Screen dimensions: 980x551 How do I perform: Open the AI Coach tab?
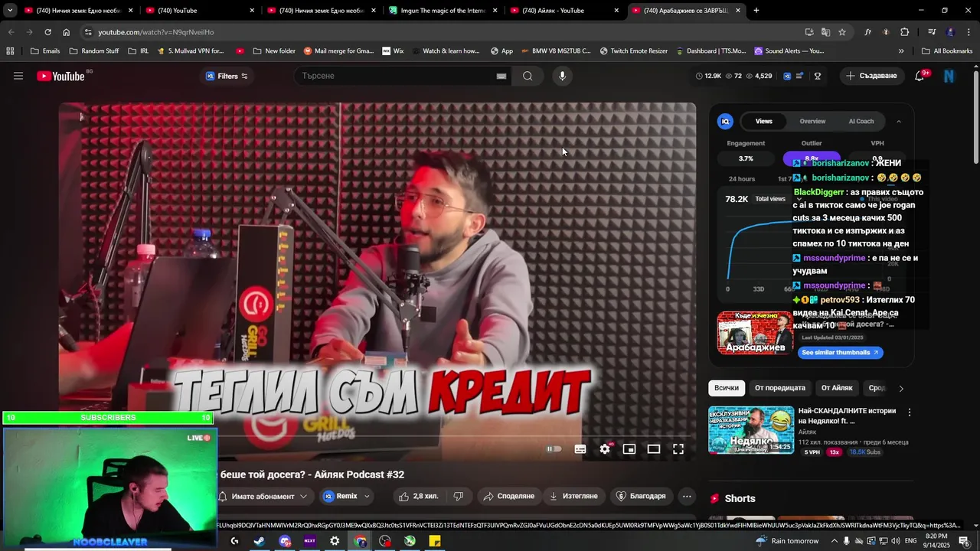click(861, 121)
